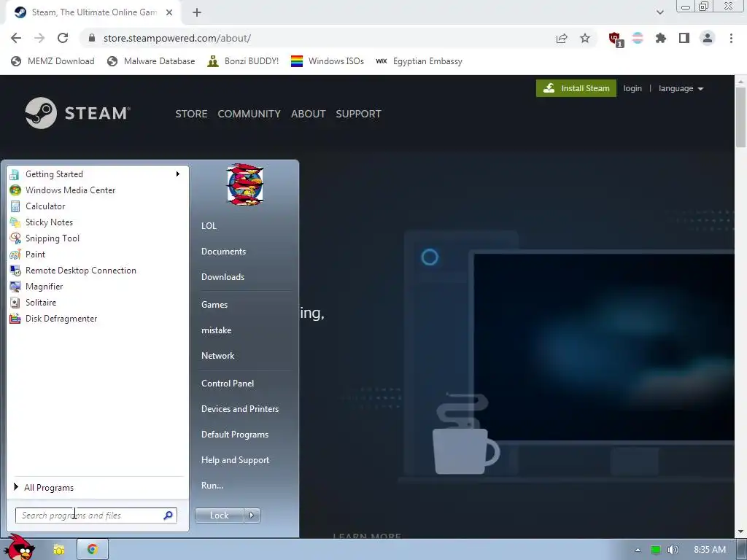Open Steam COMMUNITY menu

pyautogui.click(x=249, y=114)
